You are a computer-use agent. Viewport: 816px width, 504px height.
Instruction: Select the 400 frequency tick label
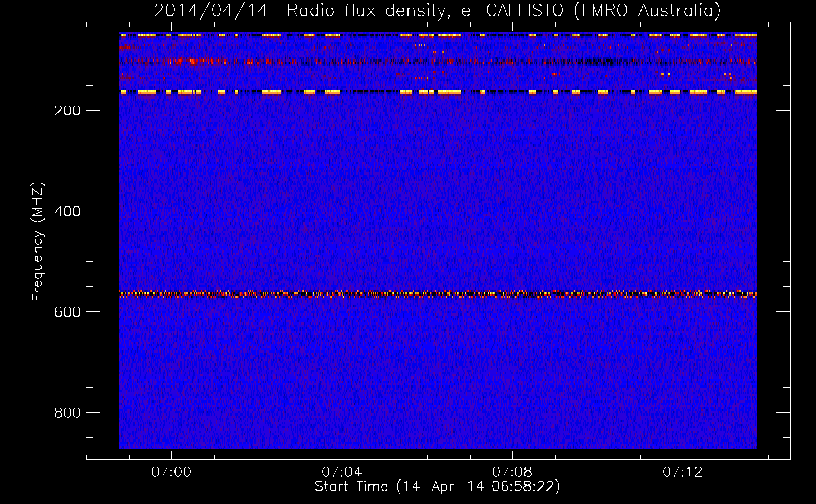coord(68,211)
